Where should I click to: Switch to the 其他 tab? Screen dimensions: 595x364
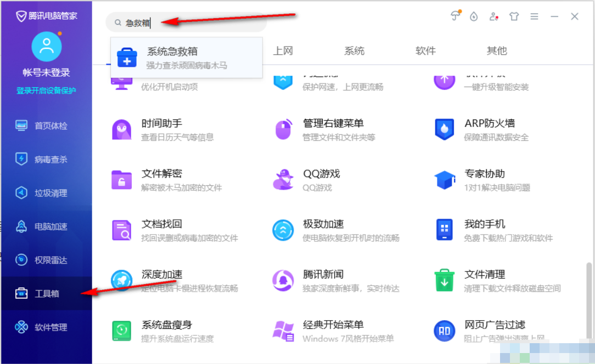[x=497, y=50]
